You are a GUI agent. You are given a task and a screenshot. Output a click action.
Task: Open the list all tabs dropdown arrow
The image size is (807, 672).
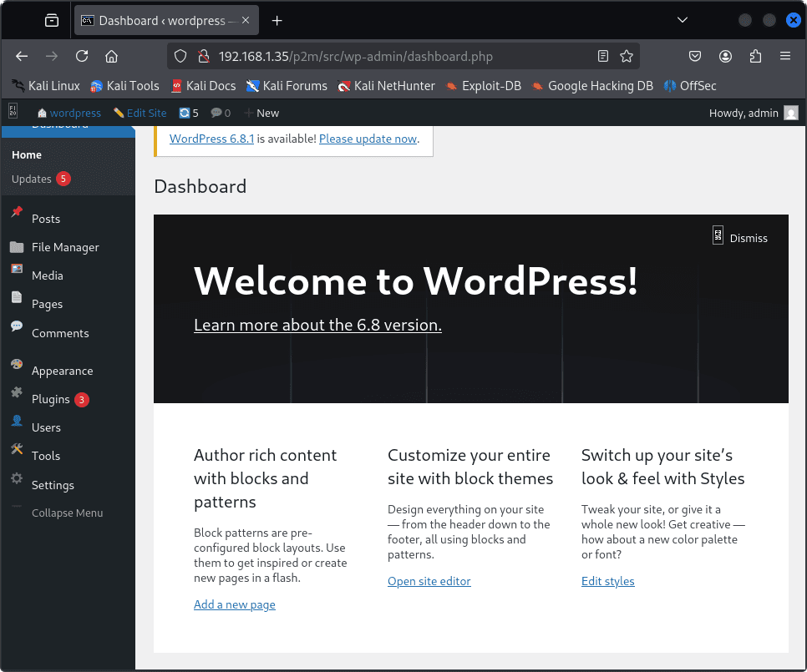pos(683,20)
